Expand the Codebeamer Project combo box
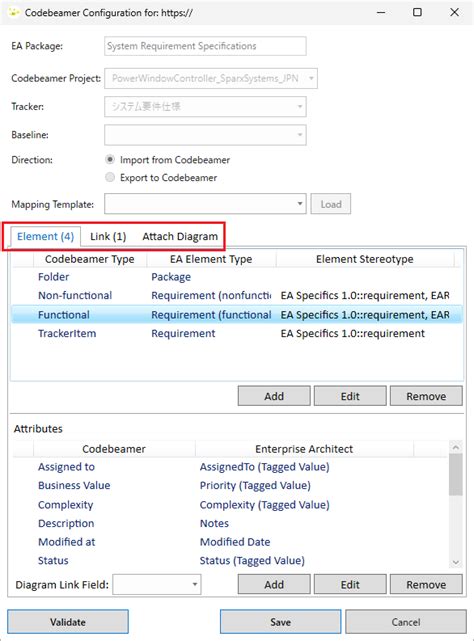This screenshot has width=474, height=641. (x=211, y=78)
